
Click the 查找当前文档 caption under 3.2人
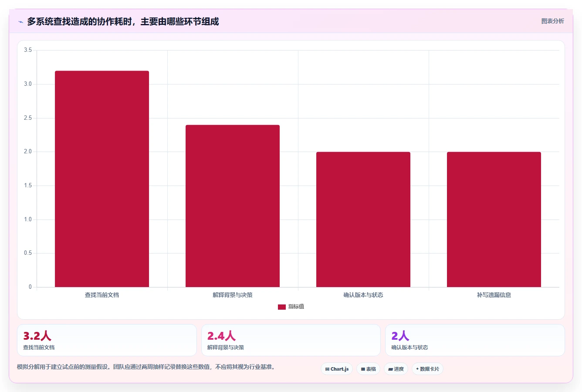(x=39, y=348)
